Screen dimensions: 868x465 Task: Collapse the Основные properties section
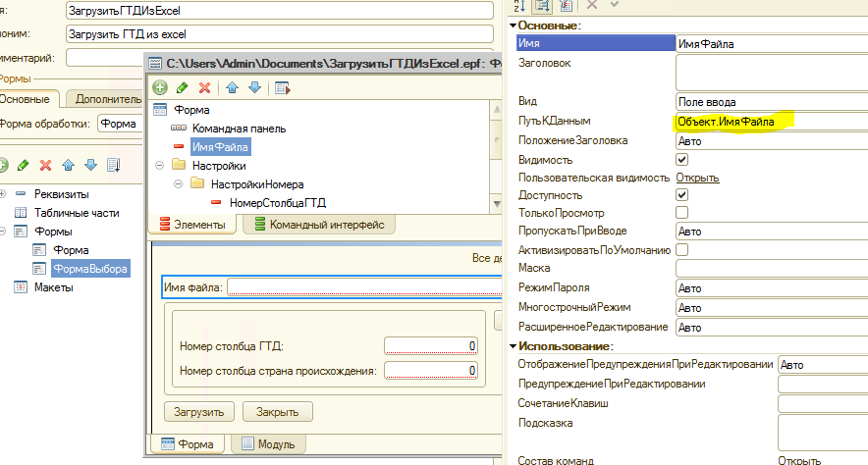click(x=513, y=26)
